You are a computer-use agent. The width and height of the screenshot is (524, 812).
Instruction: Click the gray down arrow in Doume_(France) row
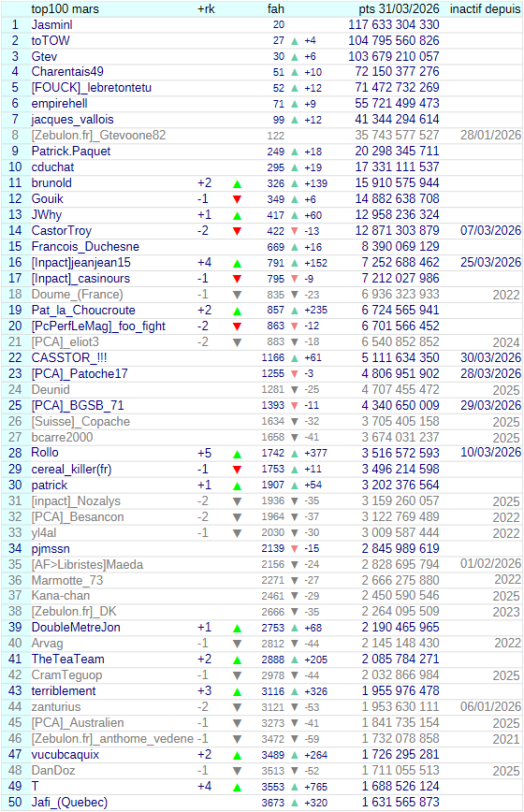237,296
